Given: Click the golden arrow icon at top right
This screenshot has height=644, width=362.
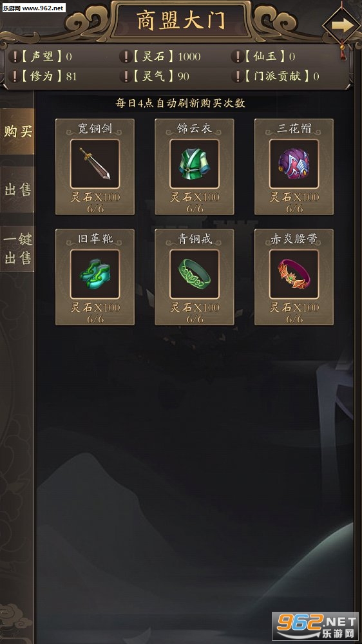Looking at the screenshot, I should 343,26.
